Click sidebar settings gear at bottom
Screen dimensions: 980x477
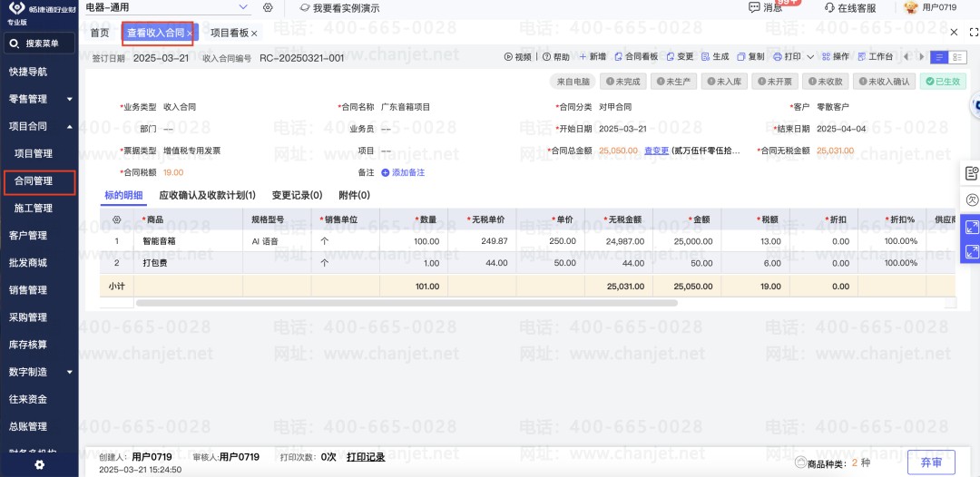point(39,464)
